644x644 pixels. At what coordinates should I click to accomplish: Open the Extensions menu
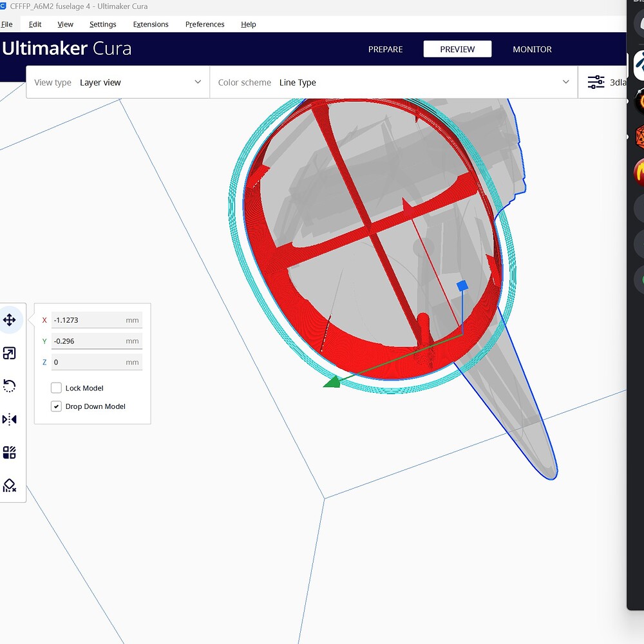(x=151, y=24)
